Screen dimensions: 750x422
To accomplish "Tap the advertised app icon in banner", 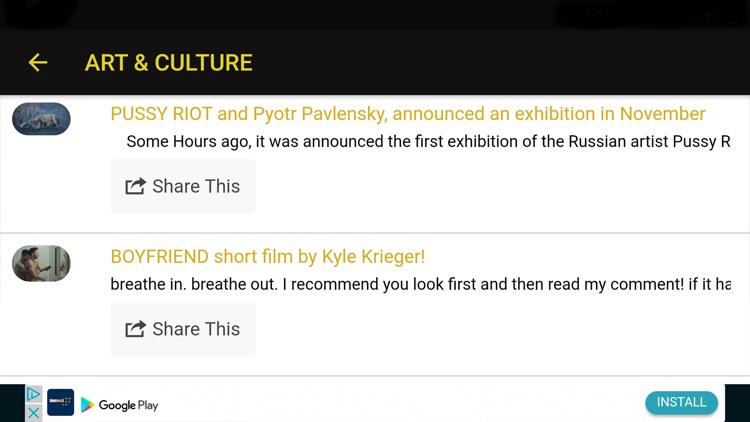I will (x=60, y=403).
